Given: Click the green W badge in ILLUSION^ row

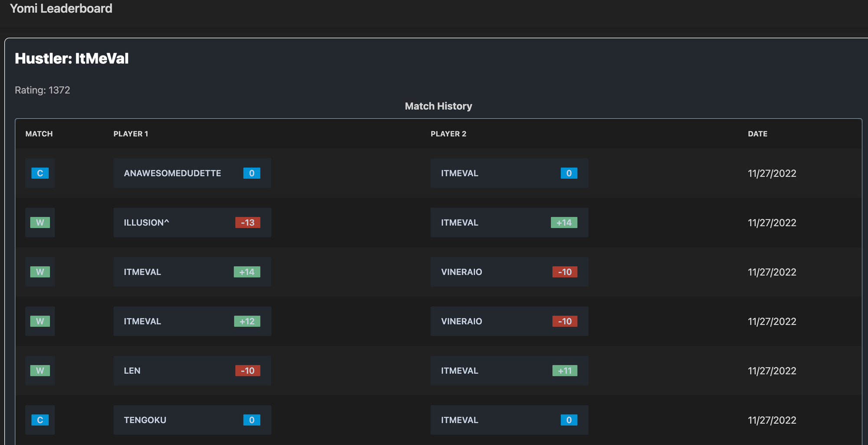Looking at the screenshot, I should pos(40,223).
